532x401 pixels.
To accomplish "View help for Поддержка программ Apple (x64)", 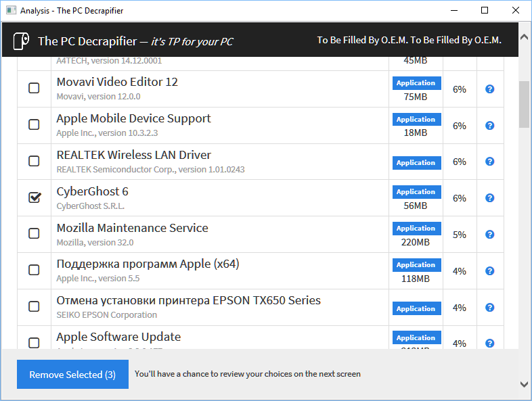I will pyautogui.click(x=490, y=271).
